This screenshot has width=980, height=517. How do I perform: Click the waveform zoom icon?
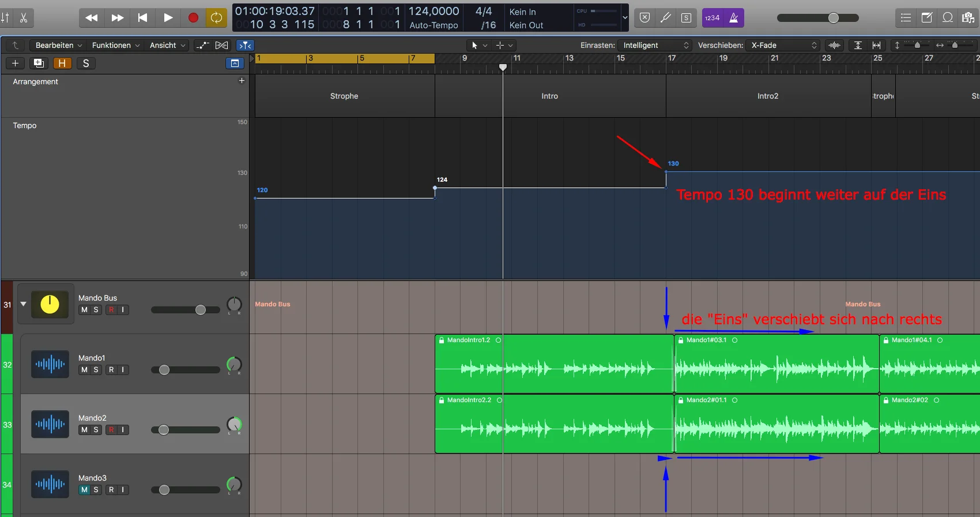pos(834,45)
